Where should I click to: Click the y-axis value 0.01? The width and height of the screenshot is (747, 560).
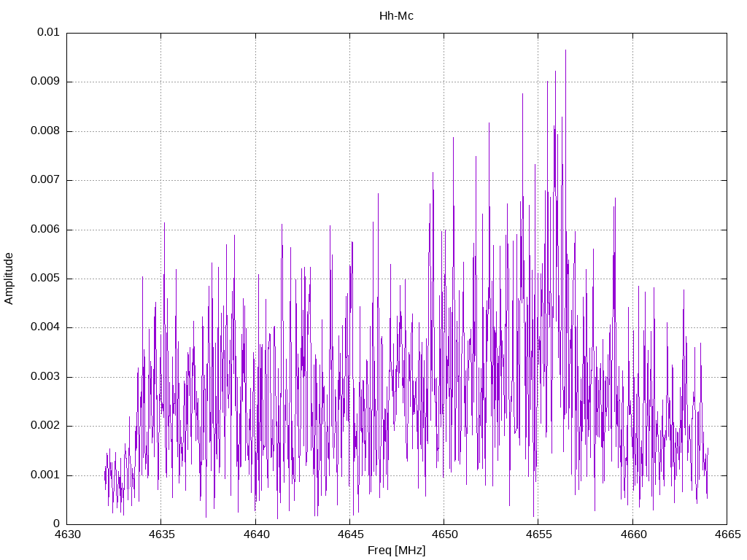pos(48,32)
